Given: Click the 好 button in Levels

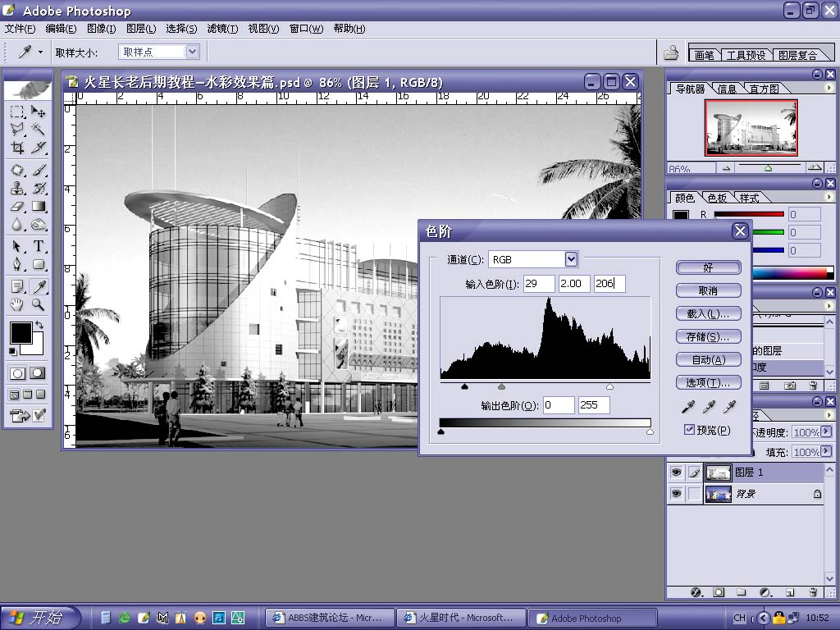Looking at the screenshot, I should coord(708,267).
